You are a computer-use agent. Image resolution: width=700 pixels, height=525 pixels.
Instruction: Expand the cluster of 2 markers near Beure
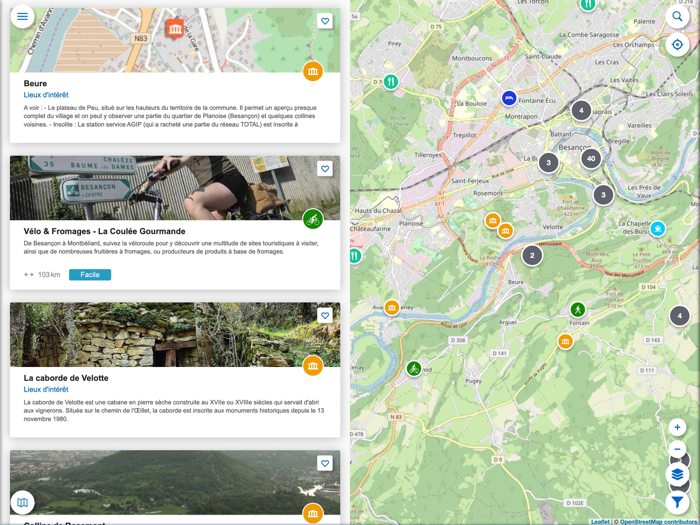coord(532,256)
